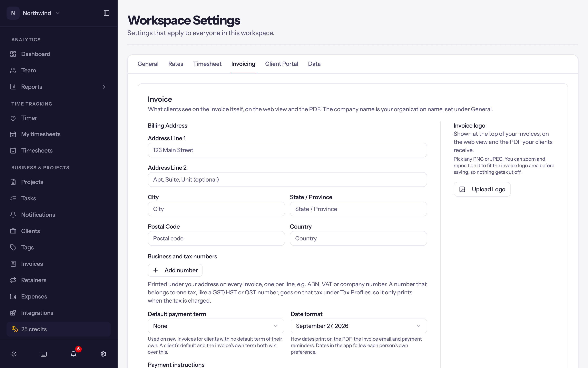
Task: Expand the Reports submenu chevron
Action: pyautogui.click(x=104, y=87)
